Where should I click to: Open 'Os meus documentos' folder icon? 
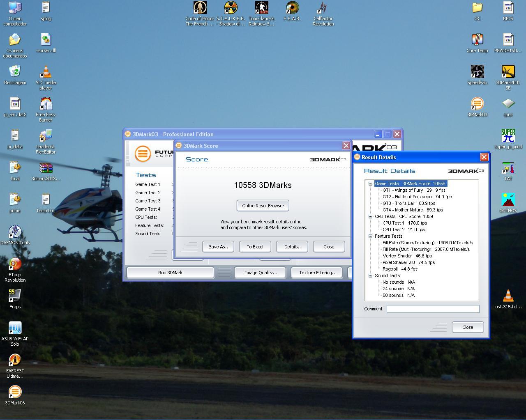coord(15,39)
